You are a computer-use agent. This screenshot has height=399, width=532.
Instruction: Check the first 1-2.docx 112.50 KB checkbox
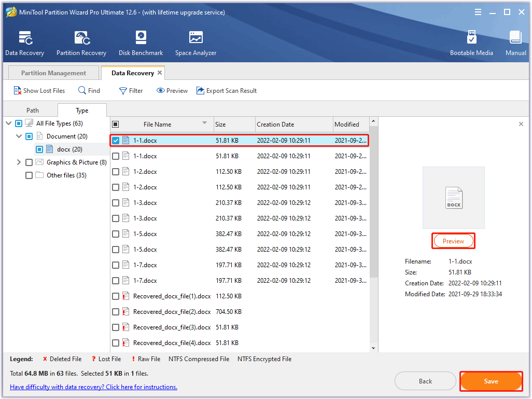click(116, 172)
